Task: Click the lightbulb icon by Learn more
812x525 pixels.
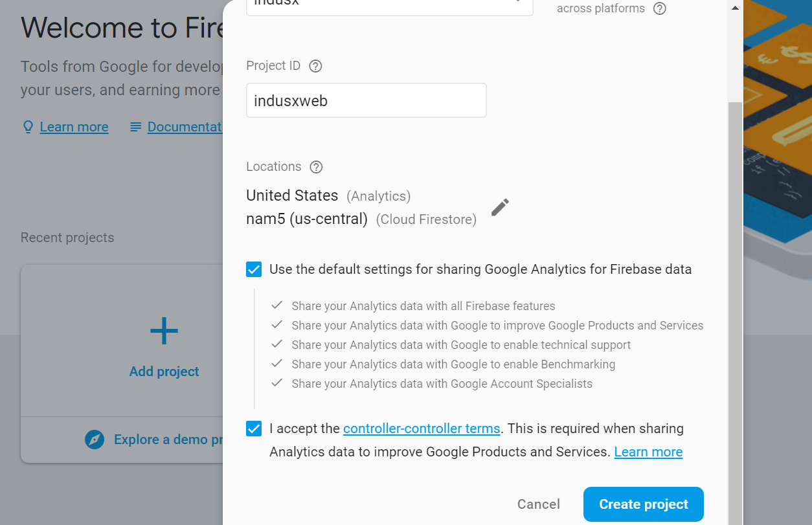Action: tap(28, 127)
